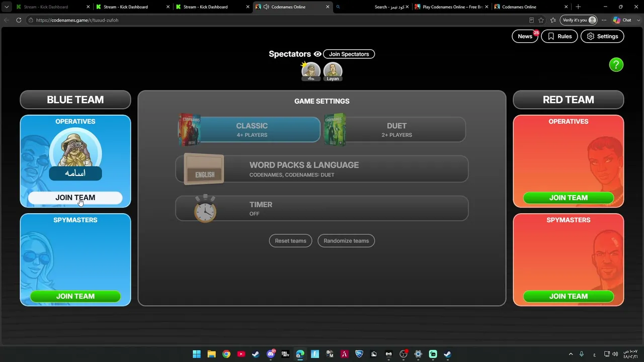The width and height of the screenshot is (644, 362).
Task: Click the microphone tray icon
Action: click(582, 354)
